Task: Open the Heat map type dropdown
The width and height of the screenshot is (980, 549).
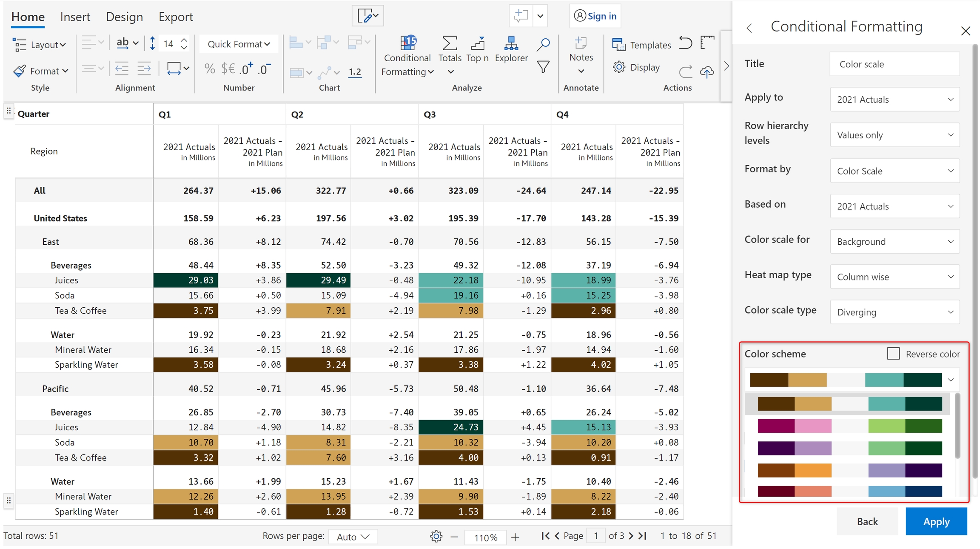Action: (x=895, y=277)
